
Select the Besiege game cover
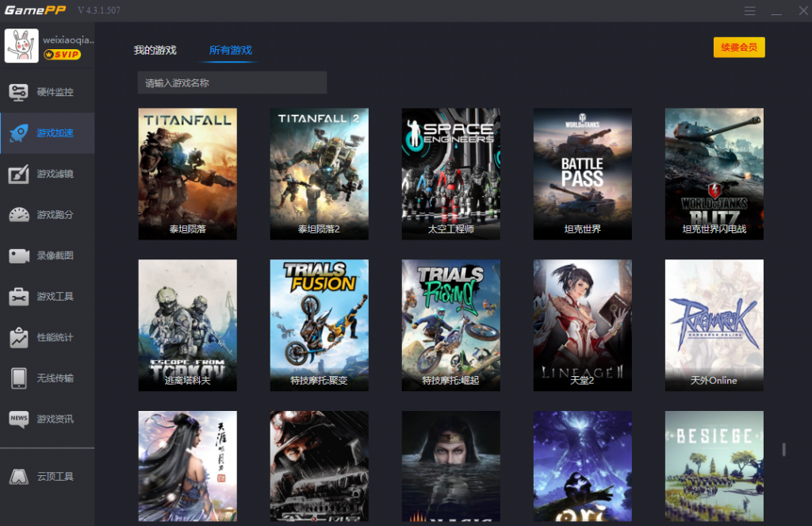[714, 466]
